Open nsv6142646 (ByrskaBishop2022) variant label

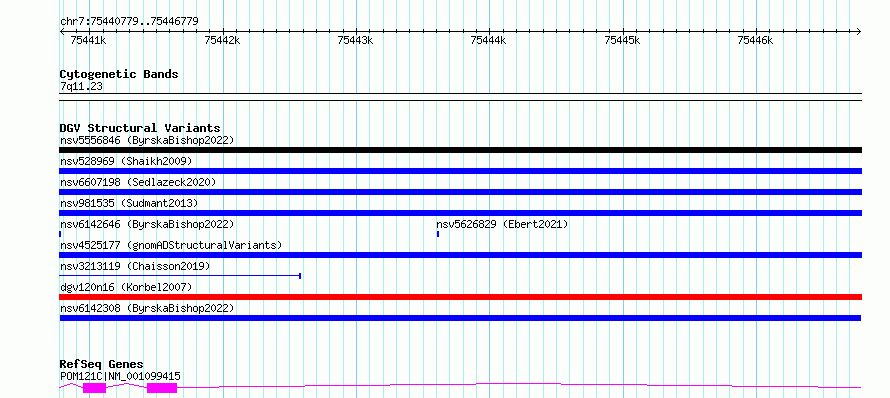click(147, 224)
